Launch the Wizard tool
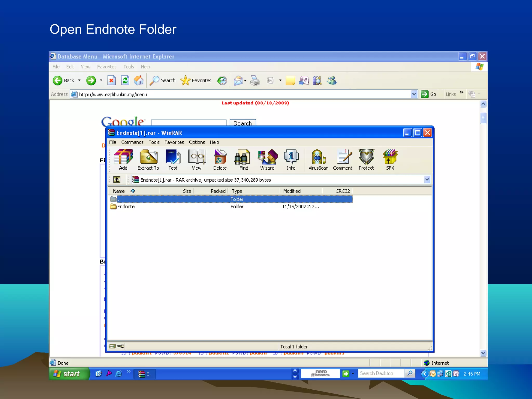Image resolution: width=532 pixels, height=399 pixels. [267, 160]
